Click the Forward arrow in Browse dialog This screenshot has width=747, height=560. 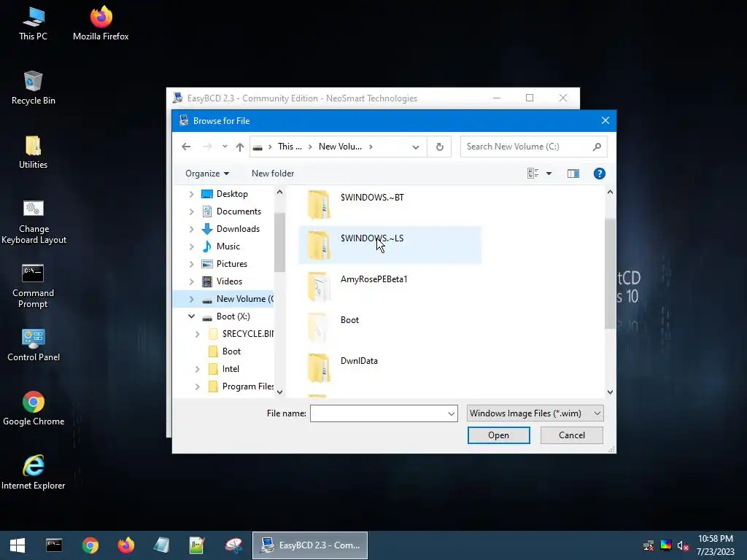207,147
